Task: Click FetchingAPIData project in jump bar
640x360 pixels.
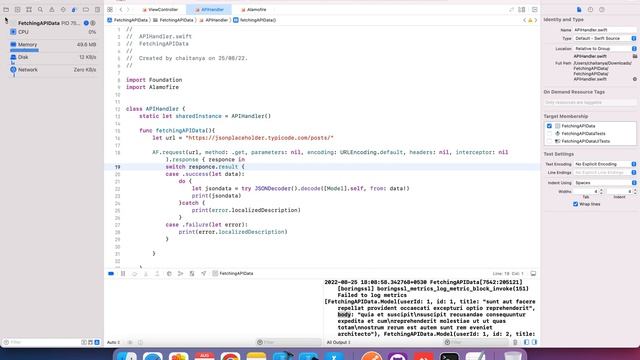Action: pos(128,20)
